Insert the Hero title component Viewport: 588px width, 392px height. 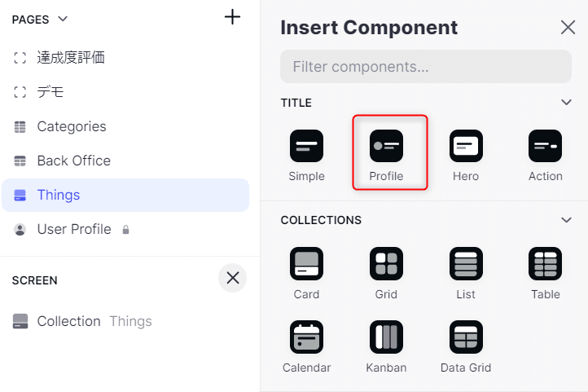click(466, 147)
